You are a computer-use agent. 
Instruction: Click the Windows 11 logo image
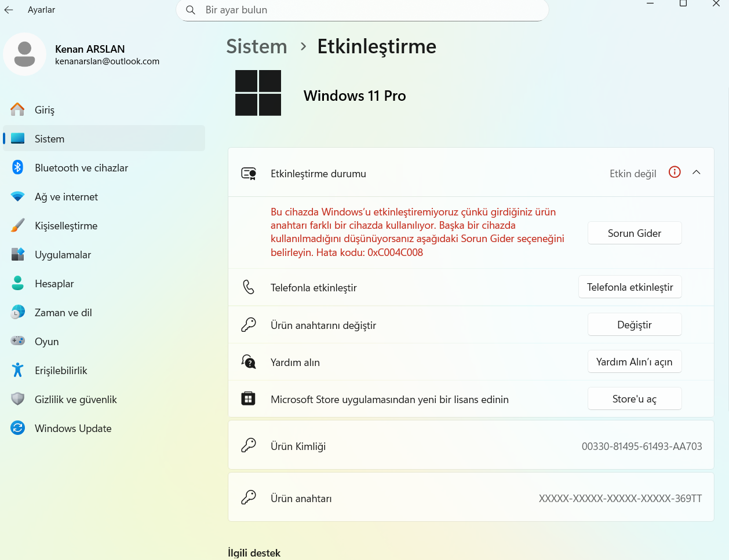tap(258, 93)
